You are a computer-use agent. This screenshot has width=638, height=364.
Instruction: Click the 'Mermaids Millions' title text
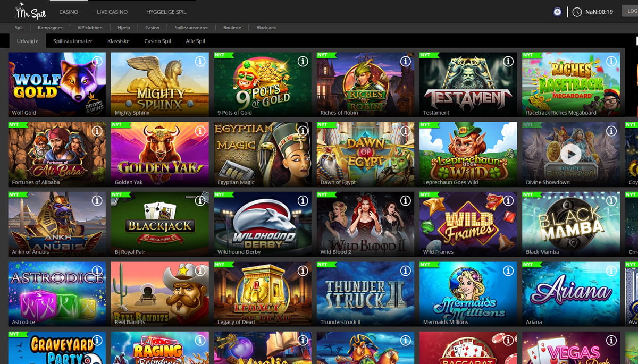[x=446, y=322]
